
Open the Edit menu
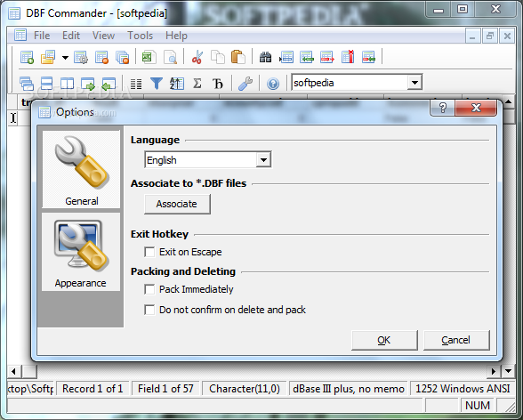[x=71, y=36]
